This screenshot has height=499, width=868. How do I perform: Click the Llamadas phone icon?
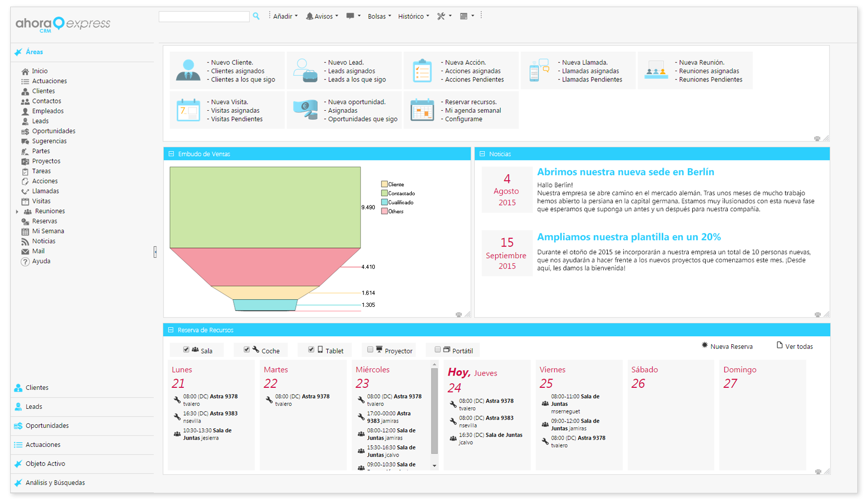coord(25,191)
